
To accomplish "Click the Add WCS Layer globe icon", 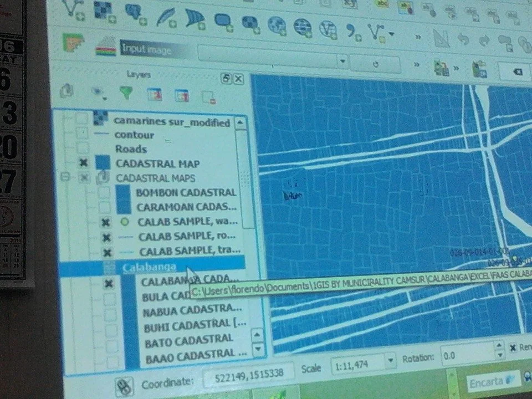I will 303,28.
